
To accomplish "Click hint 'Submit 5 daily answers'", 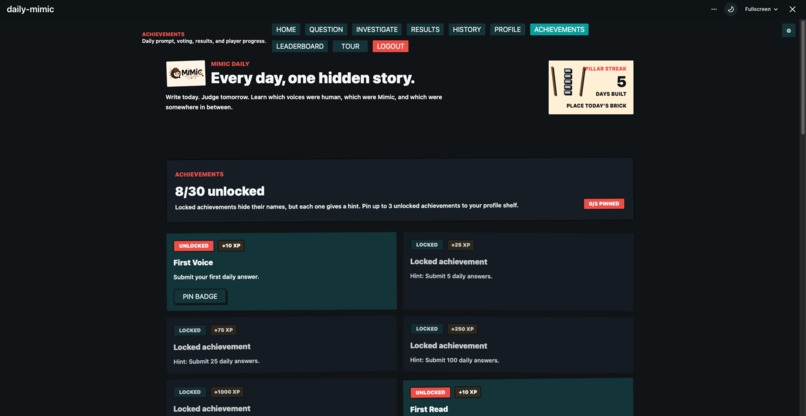I will (x=451, y=276).
